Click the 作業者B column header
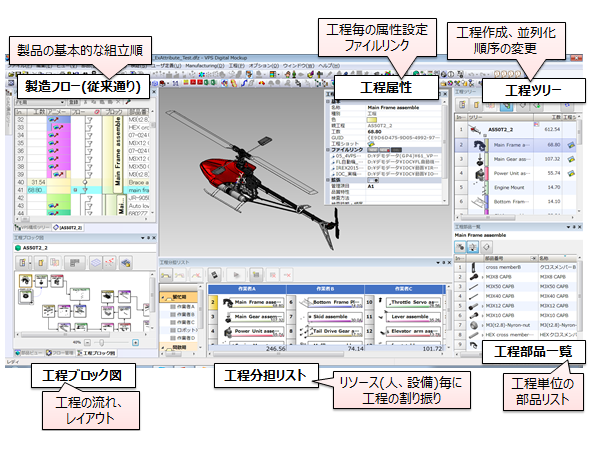This screenshot has height=450, width=600. point(325,289)
